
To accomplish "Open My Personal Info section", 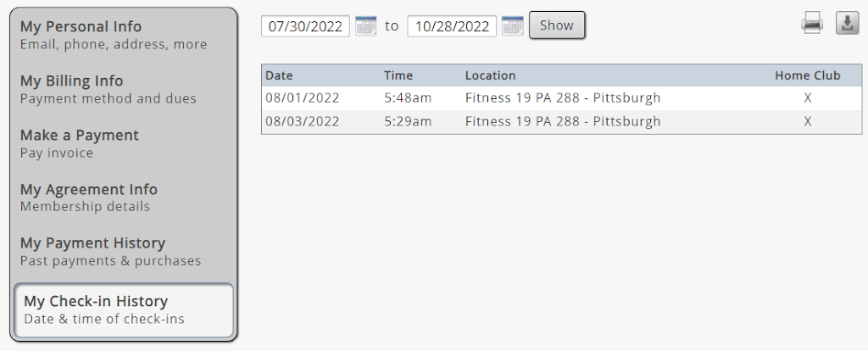I will point(114,35).
